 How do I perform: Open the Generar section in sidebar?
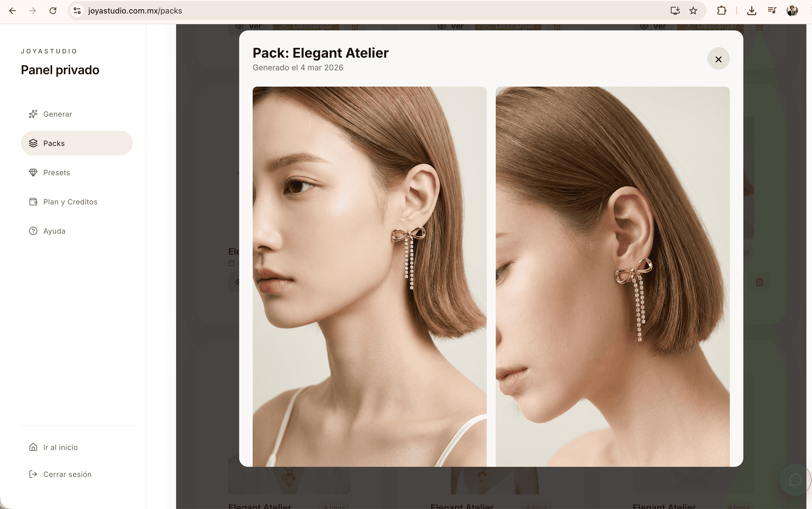pyautogui.click(x=57, y=114)
